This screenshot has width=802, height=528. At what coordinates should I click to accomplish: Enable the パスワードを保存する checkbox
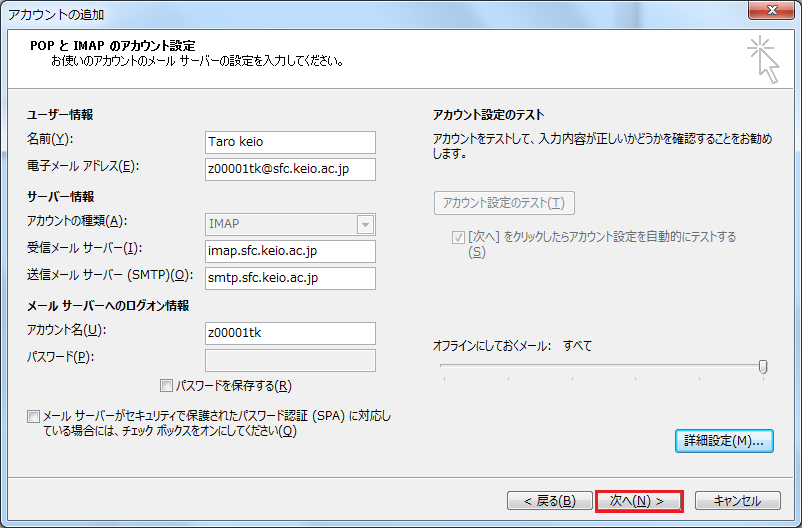pyautogui.click(x=167, y=385)
